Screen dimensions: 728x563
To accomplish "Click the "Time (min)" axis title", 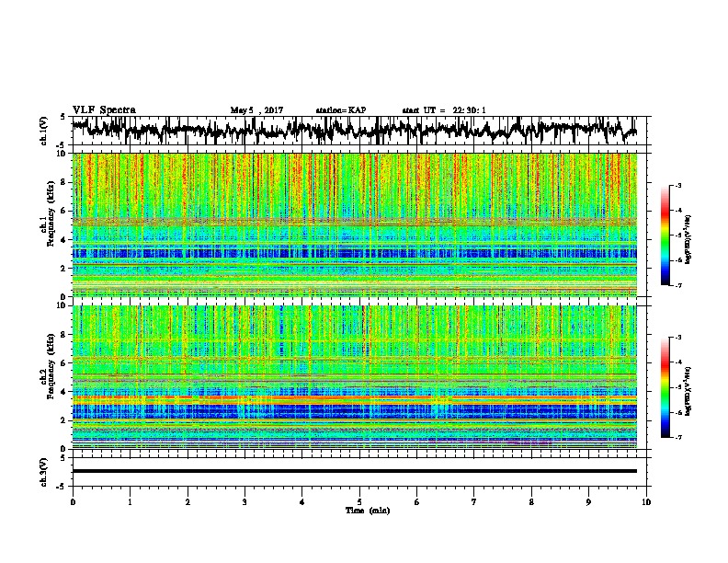I will tap(368, 511).
